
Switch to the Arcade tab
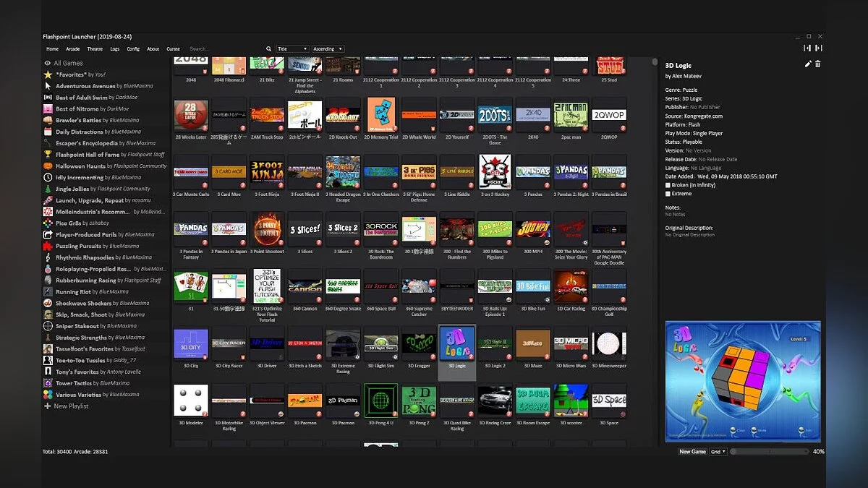(73, 49)
